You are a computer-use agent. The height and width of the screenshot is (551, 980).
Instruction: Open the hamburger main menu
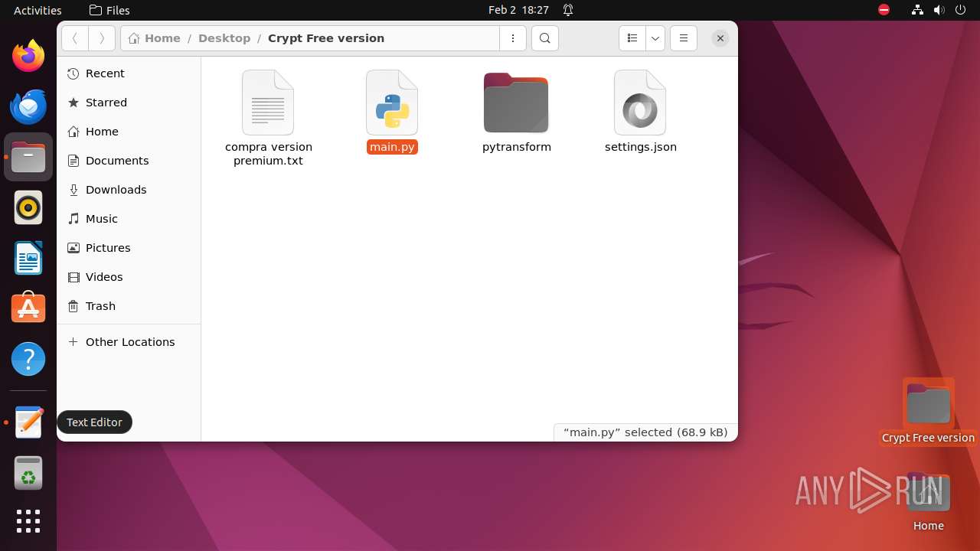[684, 38]
